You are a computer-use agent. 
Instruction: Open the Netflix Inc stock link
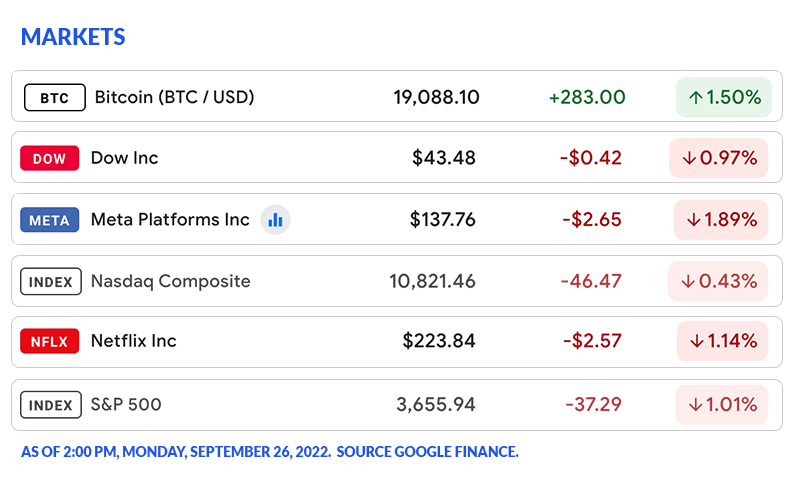pos(133,342)
